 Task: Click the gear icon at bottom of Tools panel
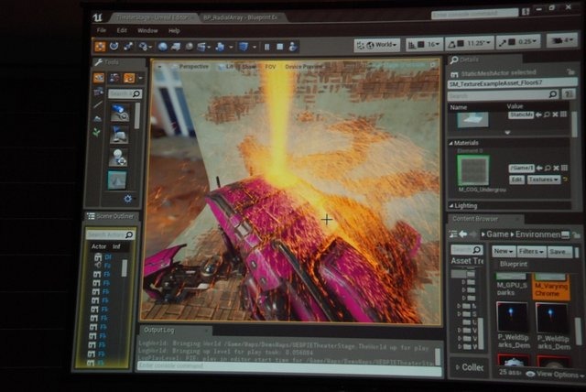pos(128,199)
